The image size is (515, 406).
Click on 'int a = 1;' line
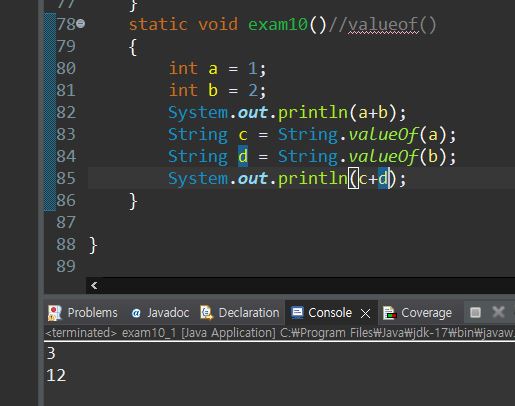(x=217, y=69)
